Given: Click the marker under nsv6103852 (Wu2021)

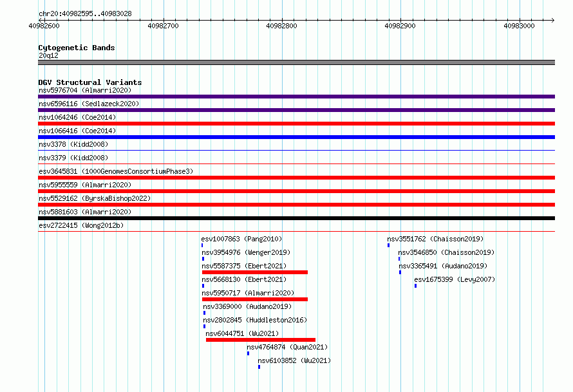Looking at the screenshot, I should [x=259, y=367].
